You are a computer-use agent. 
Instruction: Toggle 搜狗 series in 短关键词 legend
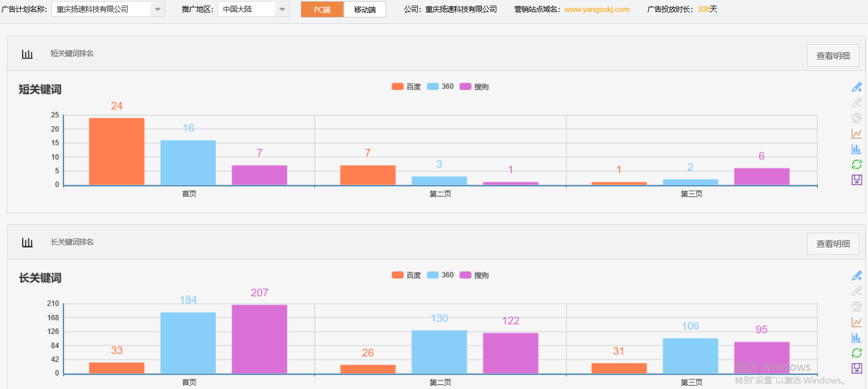[474, 87]
